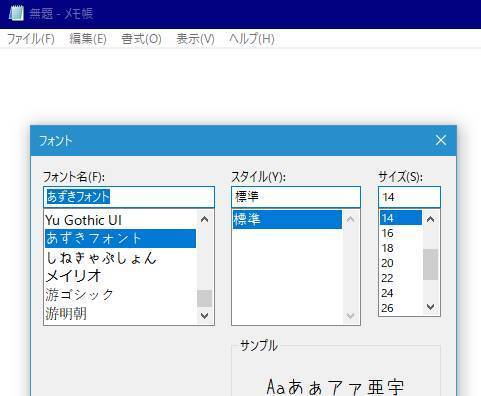
Task: Click style list scroll up arrow
Action: (350, 219)
